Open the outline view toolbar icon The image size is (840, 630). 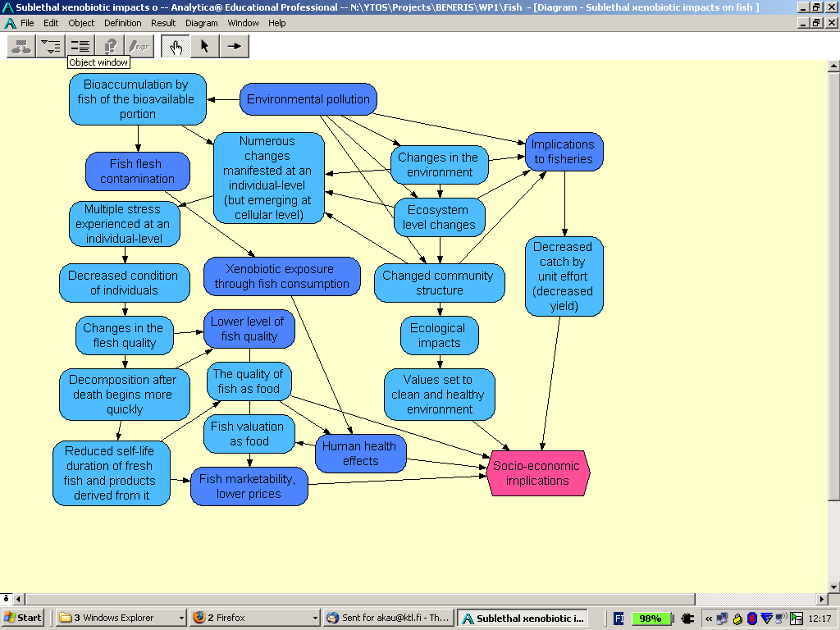pyautogui.click(x=50, y=47)
